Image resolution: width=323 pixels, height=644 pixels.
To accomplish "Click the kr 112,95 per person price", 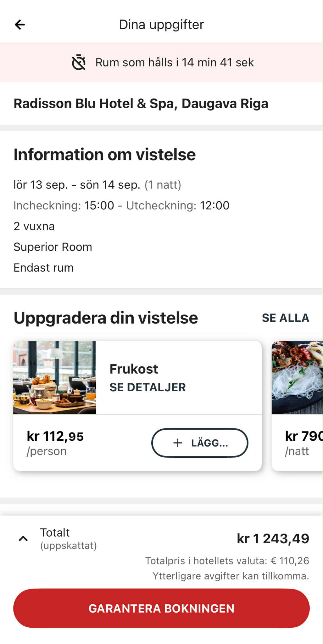I will tap(55, 437).
